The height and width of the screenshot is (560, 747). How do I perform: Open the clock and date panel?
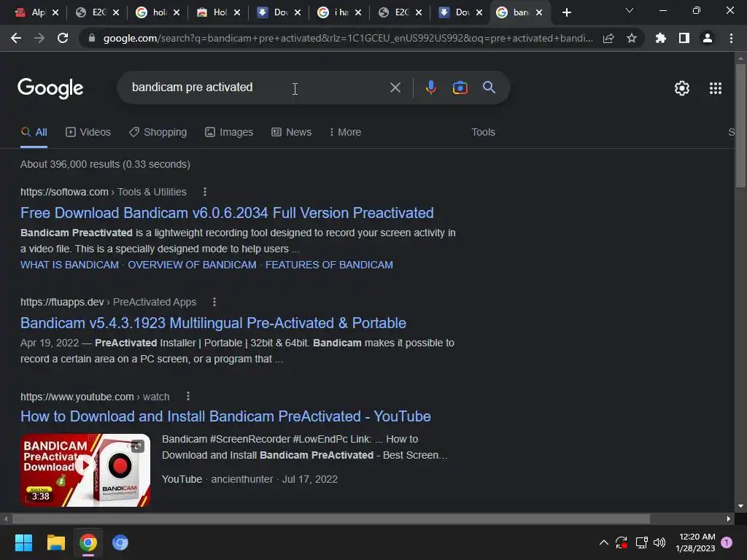click(x=696, y=542)
